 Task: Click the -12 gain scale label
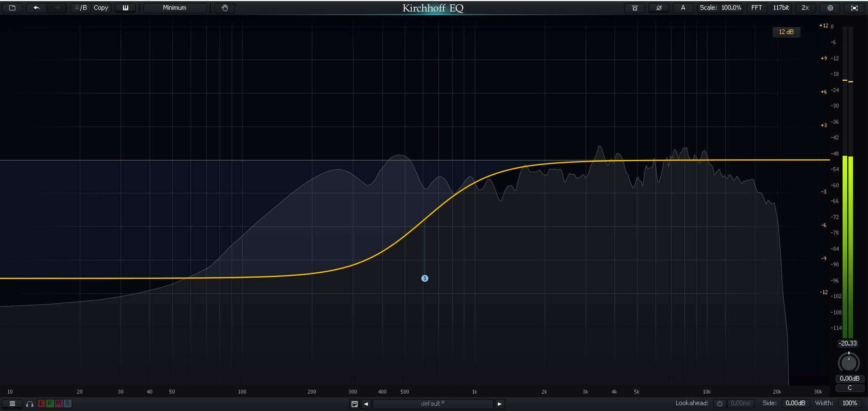824,292
